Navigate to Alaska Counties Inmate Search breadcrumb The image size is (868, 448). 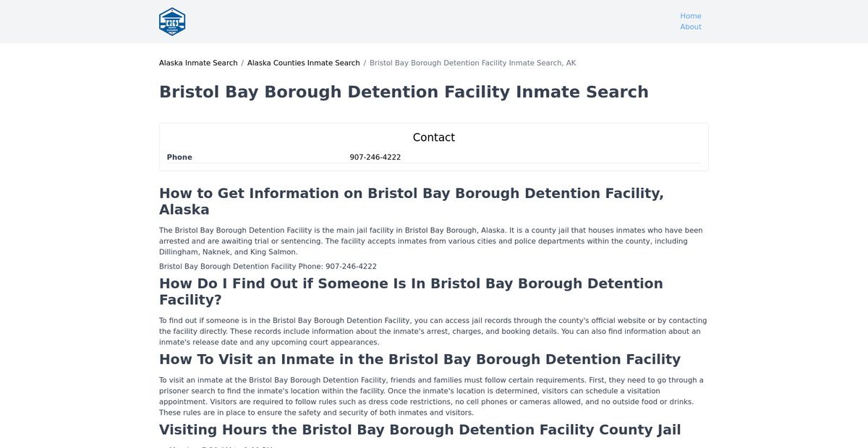pos(303,63)
